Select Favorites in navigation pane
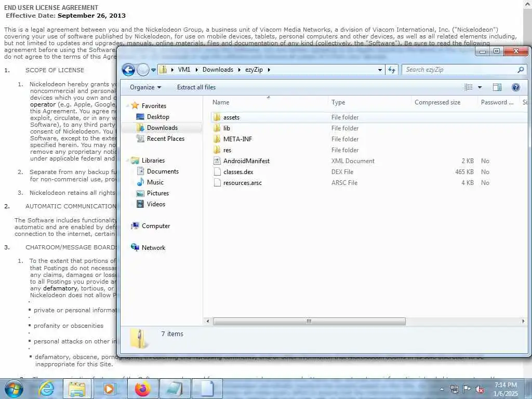Viewport: 532px width, 399px height. [153, 106]
